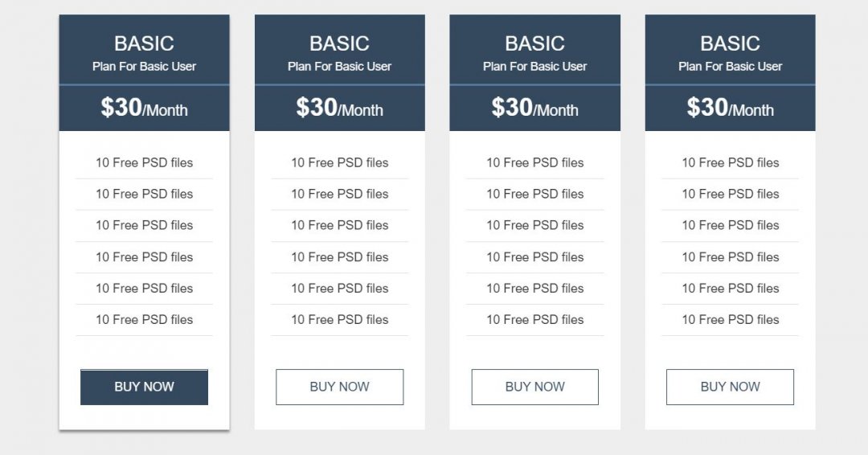Screen dimensions: 868x455
Task: Click BUY NOW on the fourth pricing card
Action: 730,387
